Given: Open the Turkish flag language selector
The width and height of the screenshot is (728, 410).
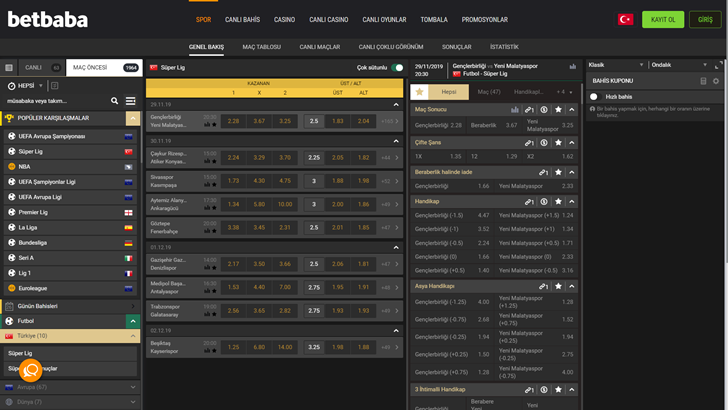Looking at the screenshot, I should point(625,20).
